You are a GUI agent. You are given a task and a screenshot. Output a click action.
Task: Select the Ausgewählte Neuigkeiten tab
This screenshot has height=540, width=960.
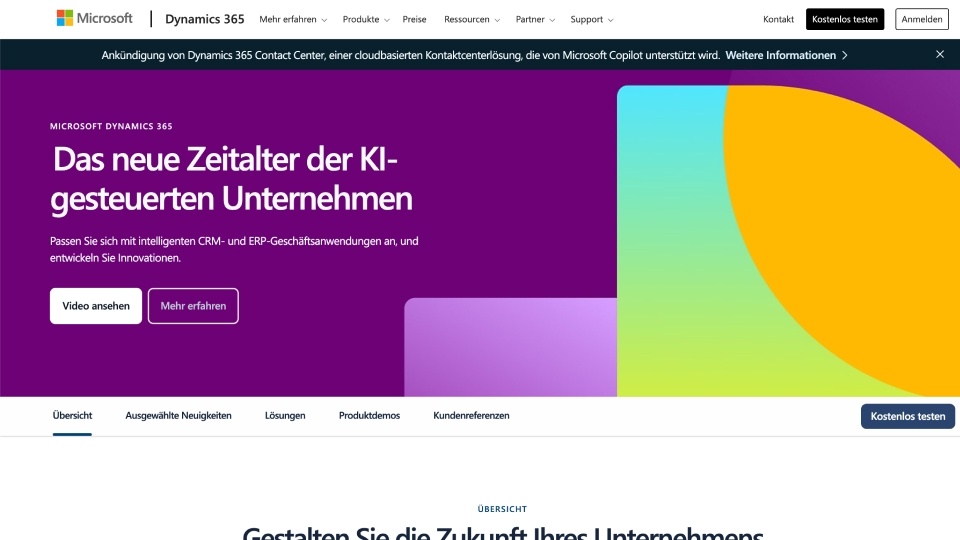click(178, 416)
